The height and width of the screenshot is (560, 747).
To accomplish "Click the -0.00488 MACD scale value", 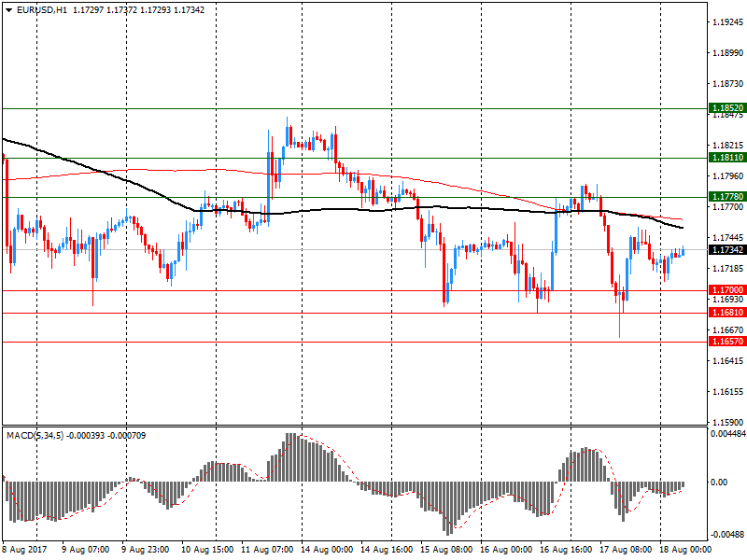I will (x=727, y=534).
